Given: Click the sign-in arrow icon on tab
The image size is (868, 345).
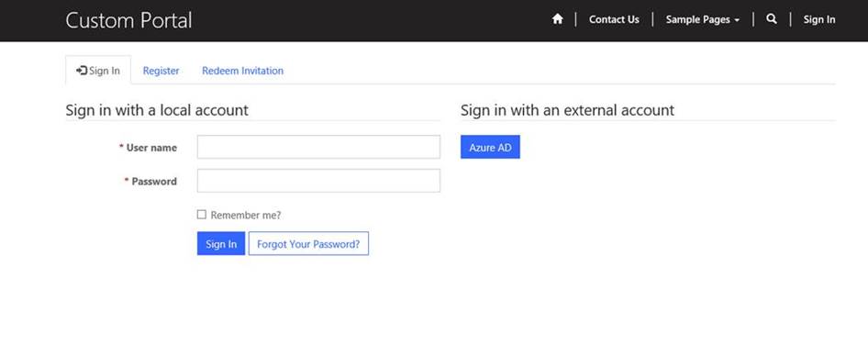Looking at the screenshot, I should 82,71.
